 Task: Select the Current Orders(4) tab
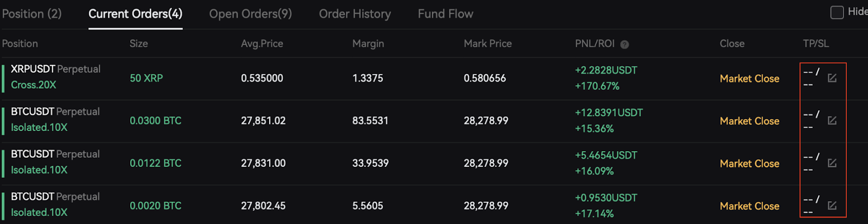[136, 14]
